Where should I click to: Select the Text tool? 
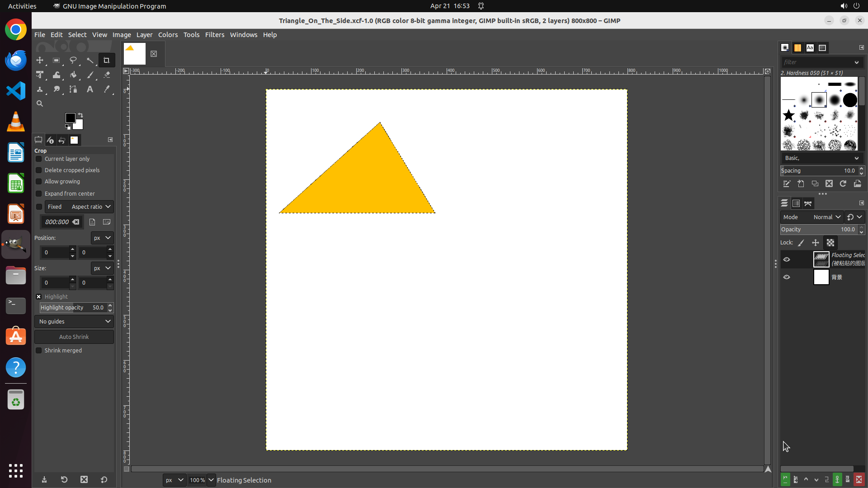point(90,89)
